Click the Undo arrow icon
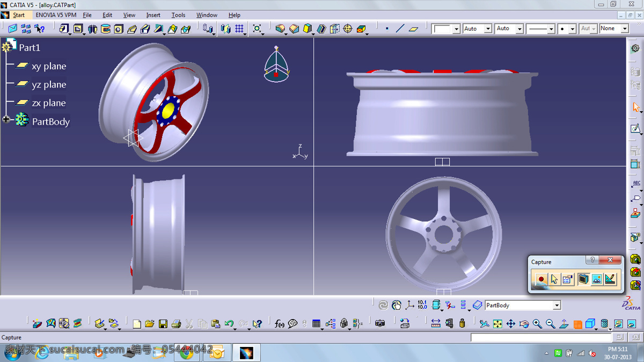The height and width of the screenshot is (362, 644). (x=229, y=324)
